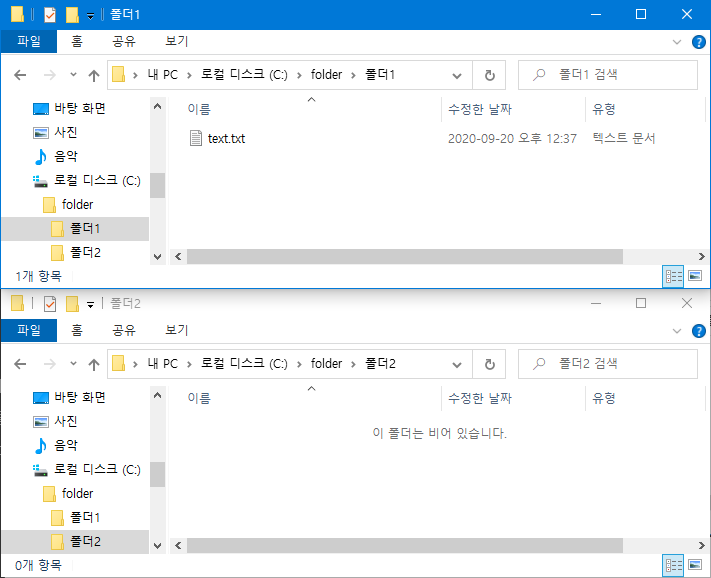Switch to details view in 폴더1 window
The image size is (711, 578).
point(673,276)
